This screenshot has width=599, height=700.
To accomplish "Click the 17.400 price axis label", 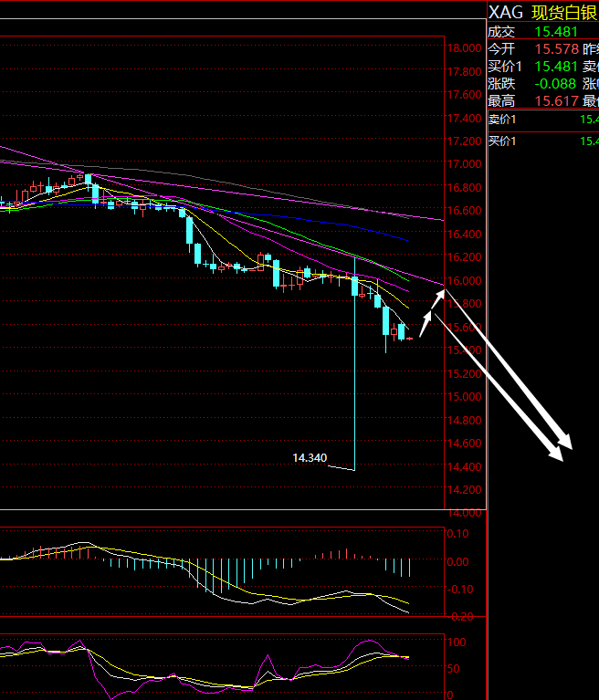I will (464, 118).
